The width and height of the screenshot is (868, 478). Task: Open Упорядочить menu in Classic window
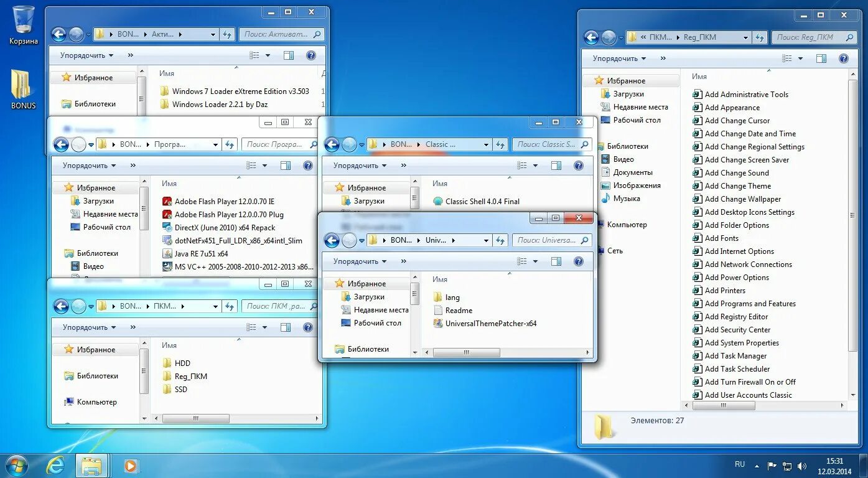(360, 166)
